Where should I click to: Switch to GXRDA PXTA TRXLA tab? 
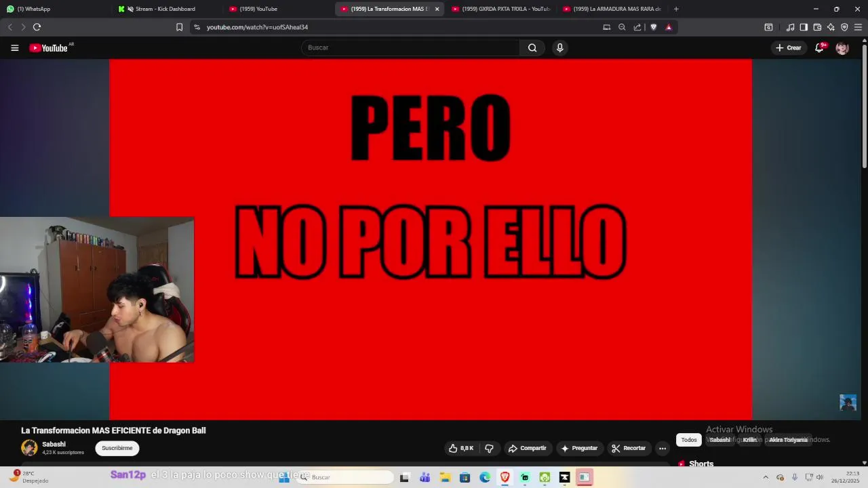500,9
